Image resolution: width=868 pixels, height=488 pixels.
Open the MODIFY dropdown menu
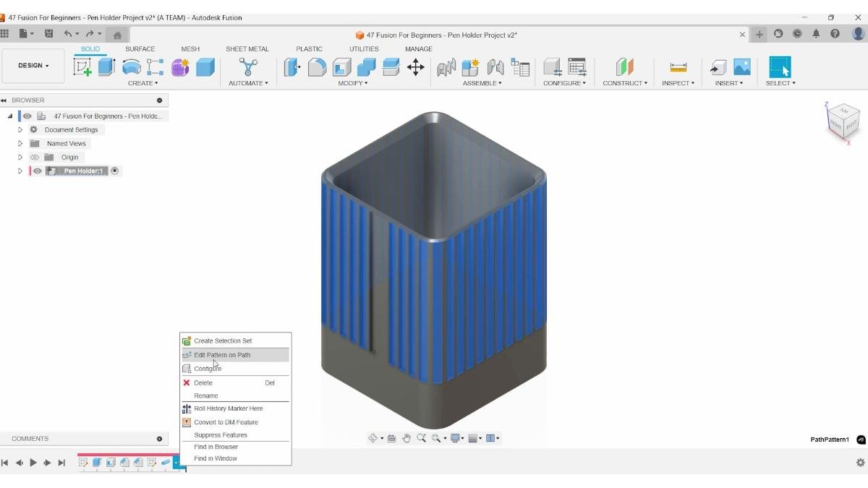coord(353,83)
